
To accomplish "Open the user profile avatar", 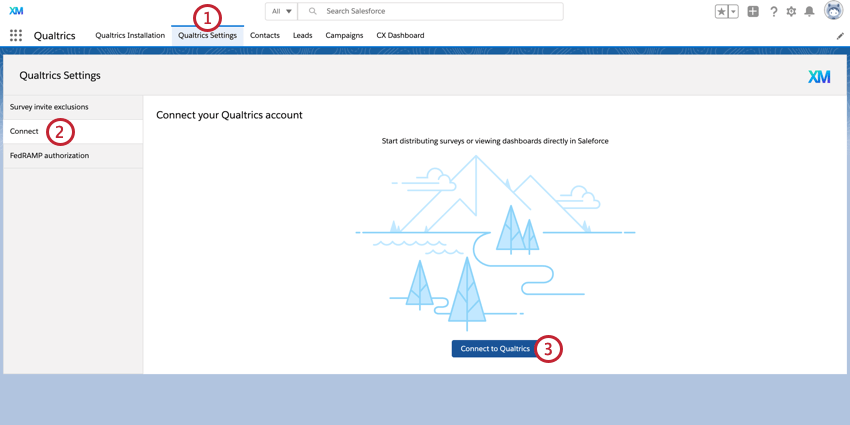I will [x=833, y=11].
